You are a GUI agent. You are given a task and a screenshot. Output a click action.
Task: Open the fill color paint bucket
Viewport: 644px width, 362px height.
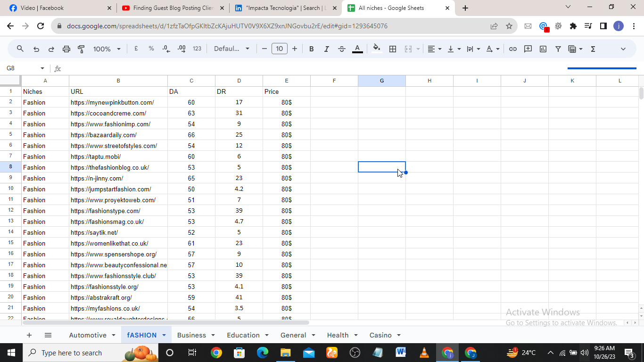(x=376, y=49)
